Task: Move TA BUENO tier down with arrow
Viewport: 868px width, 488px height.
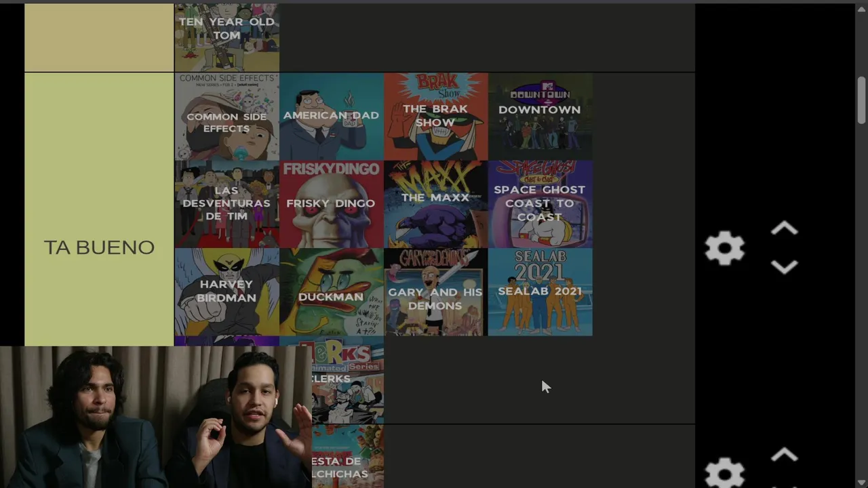Action: [x=784, y=267]
